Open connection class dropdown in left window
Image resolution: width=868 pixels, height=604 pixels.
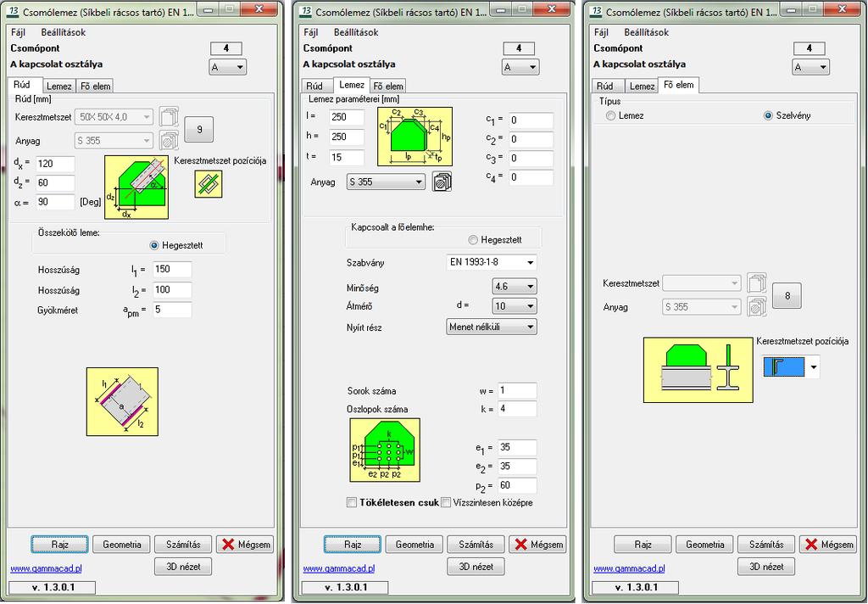(227, 67)
